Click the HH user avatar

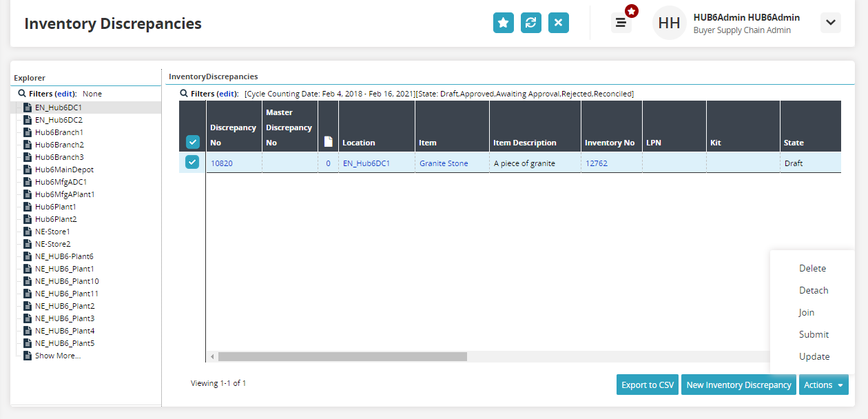[x=669, y=23]
